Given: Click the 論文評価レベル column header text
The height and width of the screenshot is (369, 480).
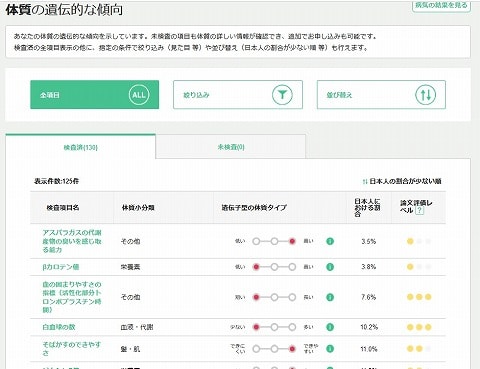Looking at the screenshot, I should (x=416, y=207).
